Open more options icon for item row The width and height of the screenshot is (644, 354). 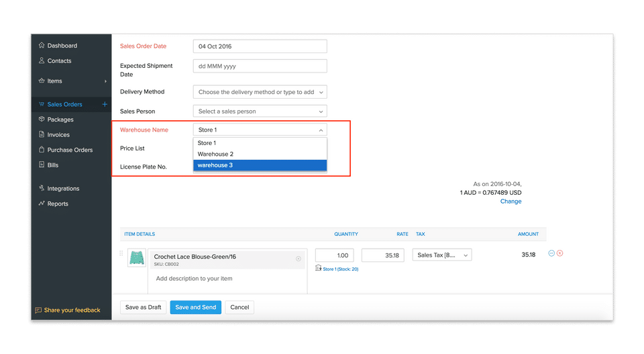551,253
